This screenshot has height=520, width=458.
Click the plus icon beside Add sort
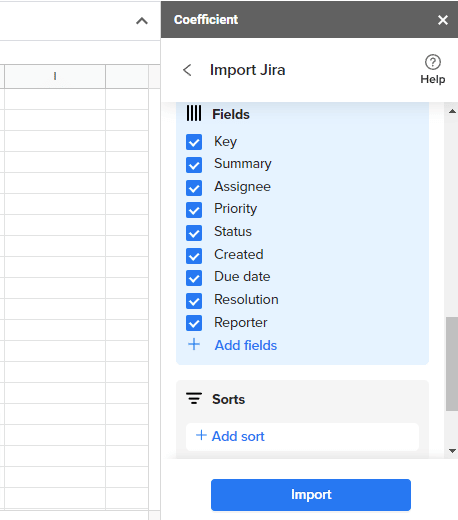pos(201,435)
